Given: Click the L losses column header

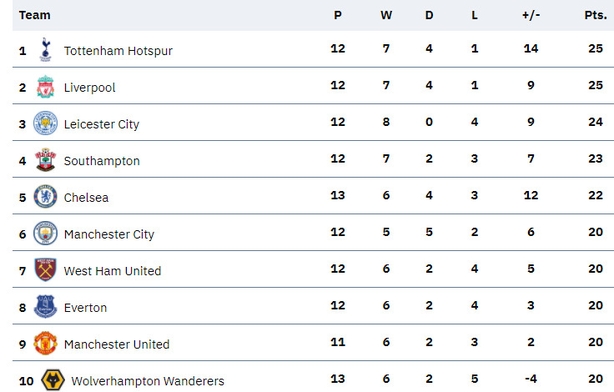Looking at the screenshot, I should pos(474,15).
